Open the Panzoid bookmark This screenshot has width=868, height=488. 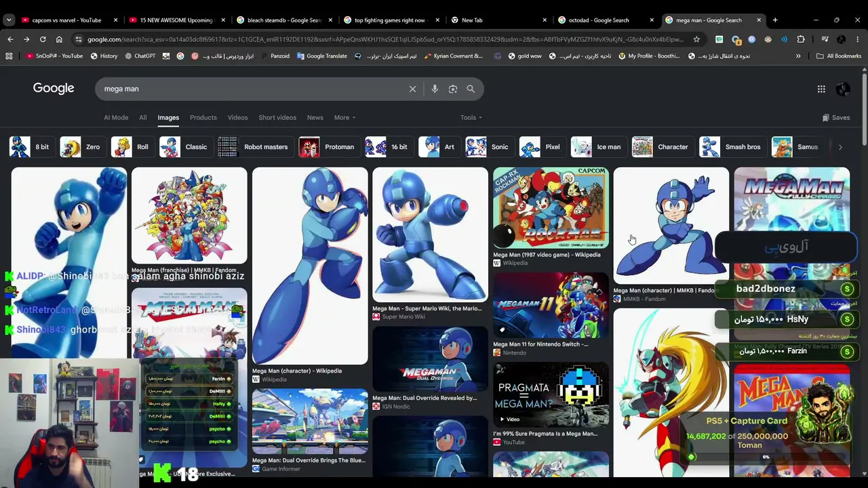[x=275, y=56]
